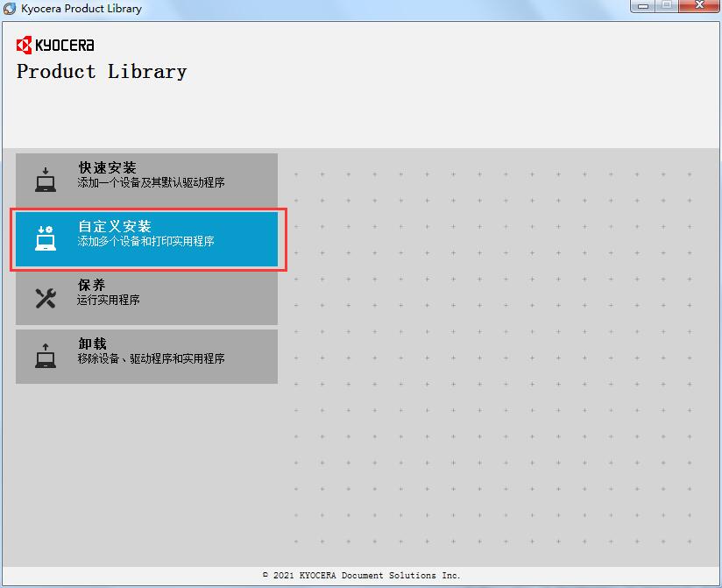Click the Kyocera red logo emblem

click(x=24, y=45)
